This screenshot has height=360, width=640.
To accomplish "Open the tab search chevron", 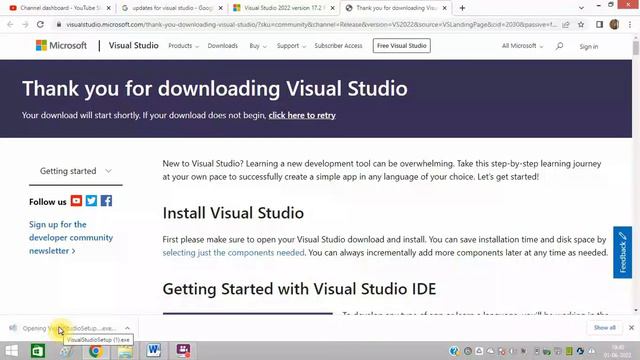I will [581, 8].
